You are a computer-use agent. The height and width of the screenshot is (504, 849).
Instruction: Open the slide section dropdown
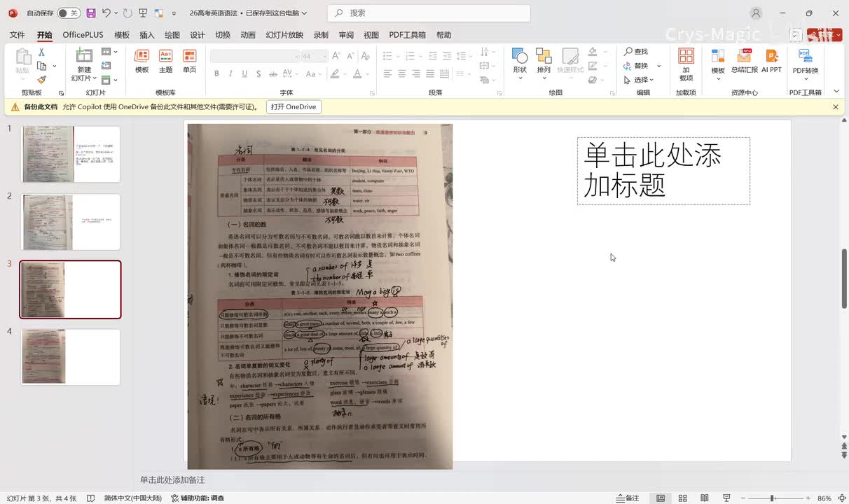[109, 80]
